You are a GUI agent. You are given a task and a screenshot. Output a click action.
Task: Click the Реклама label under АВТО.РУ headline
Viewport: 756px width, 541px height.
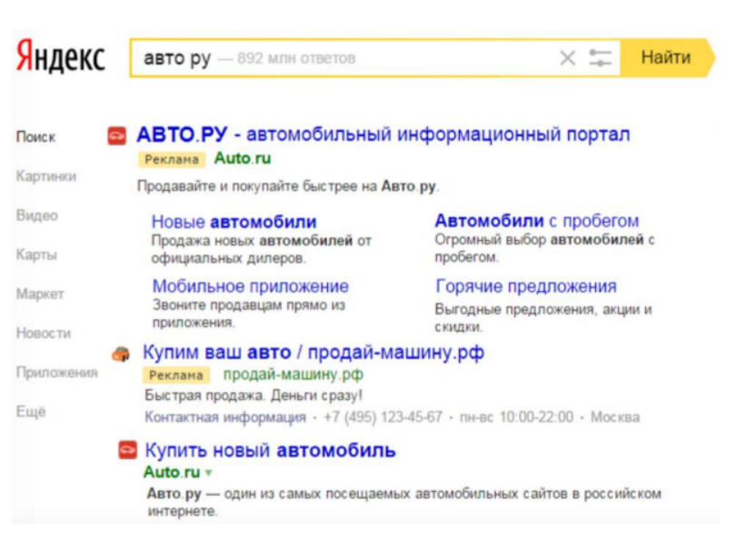click(x=172, y=159)
